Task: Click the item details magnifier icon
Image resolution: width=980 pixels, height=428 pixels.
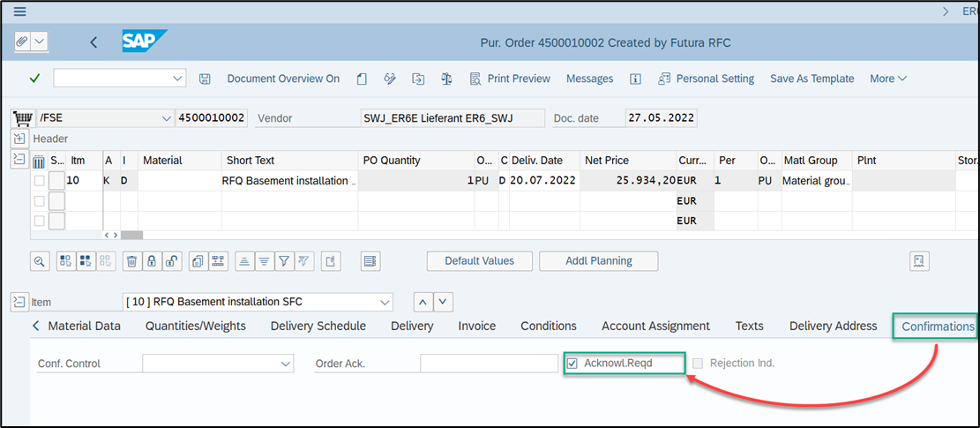Action: [40, 261]
